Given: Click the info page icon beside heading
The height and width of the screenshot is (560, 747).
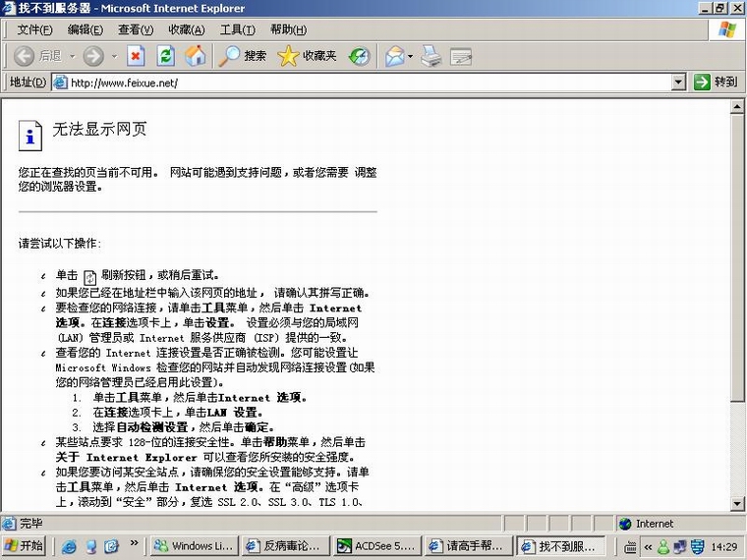Looking at the screenshot, I should pos(30,136).
